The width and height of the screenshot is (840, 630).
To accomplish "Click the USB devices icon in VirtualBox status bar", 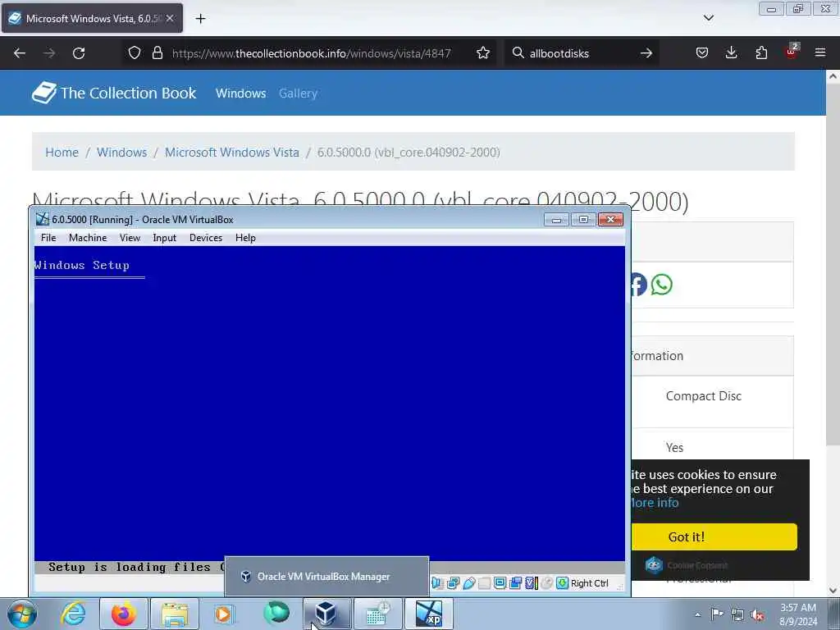I will tap(468, 583).
